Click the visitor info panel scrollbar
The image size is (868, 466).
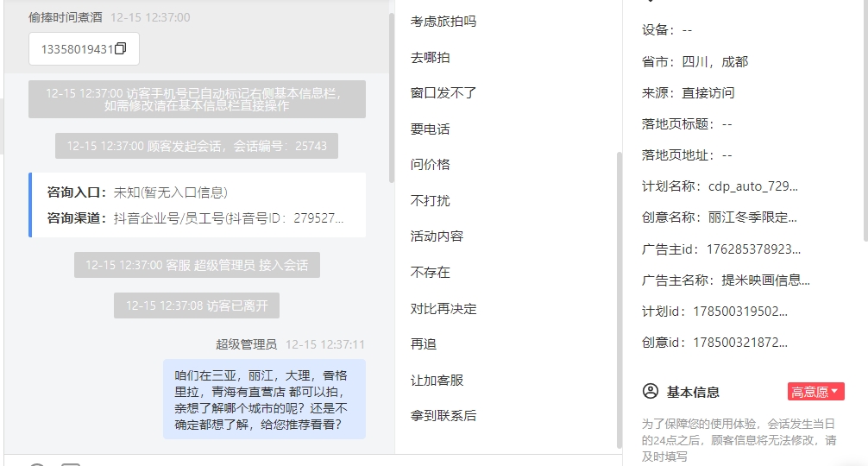coord(865,121)
